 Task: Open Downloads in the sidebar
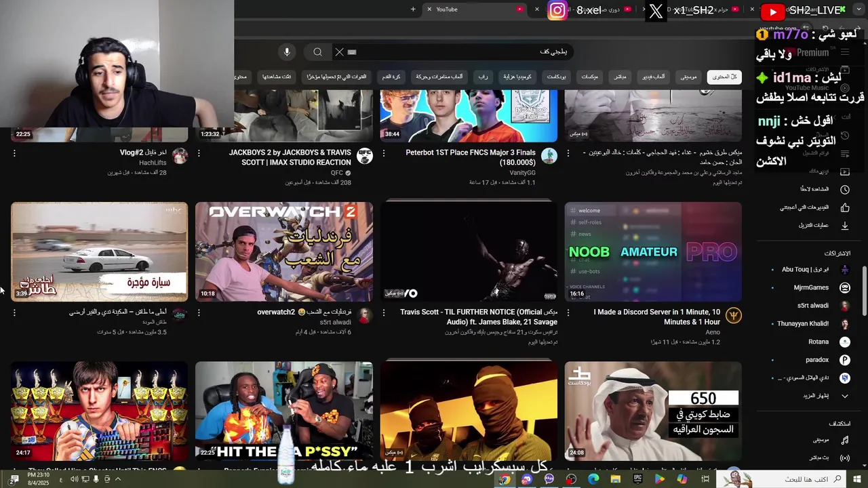click(823, 225)
